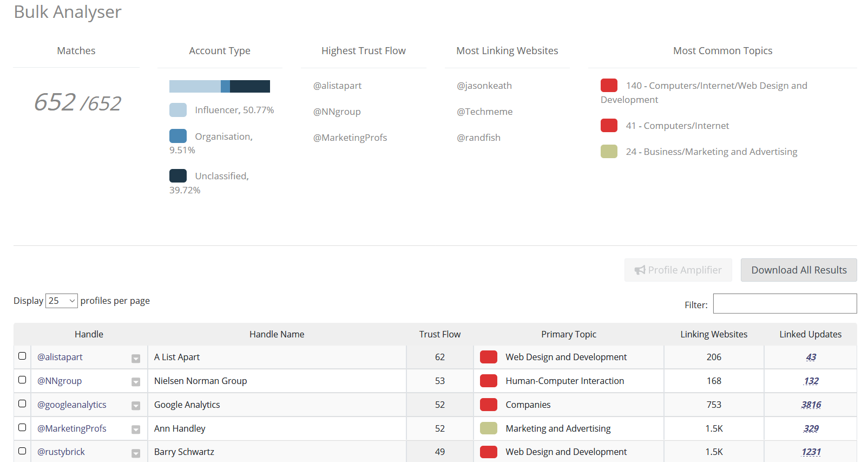Viewport: 868px width, 462px height.
Task: Click the olive swatch beside 24 - Business/Marketing
Action: click(x=609, y=151)
